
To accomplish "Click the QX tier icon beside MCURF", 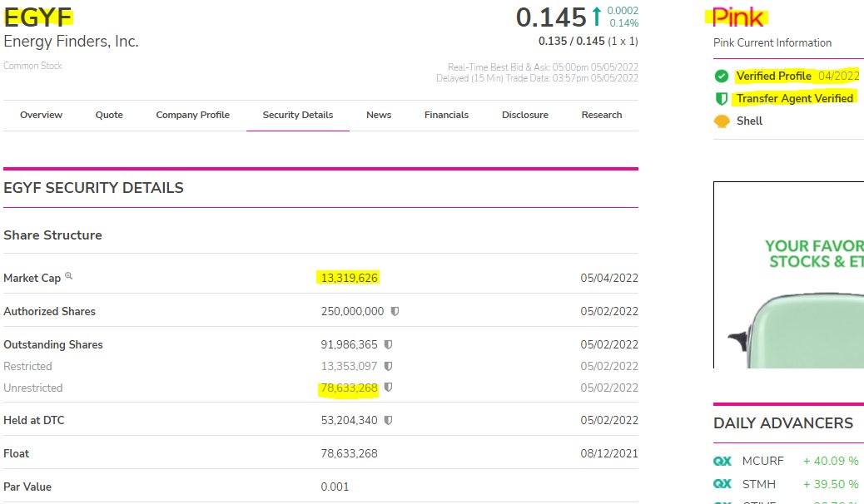I will click(722, 461).
